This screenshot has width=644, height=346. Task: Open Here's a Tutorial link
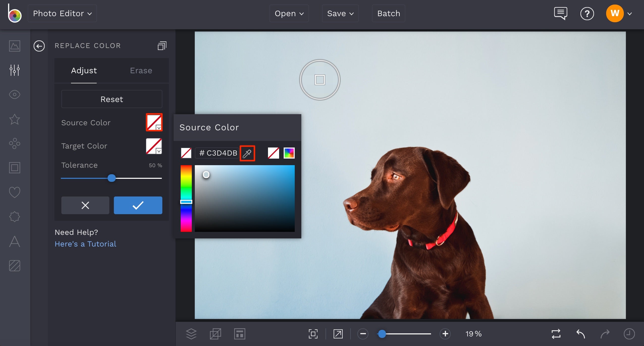86,244
